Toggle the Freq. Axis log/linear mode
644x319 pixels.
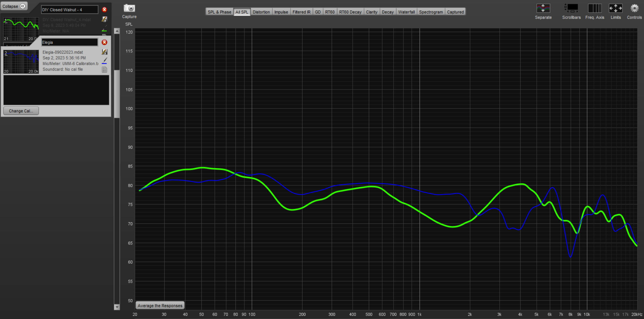[x=595, y=11]
